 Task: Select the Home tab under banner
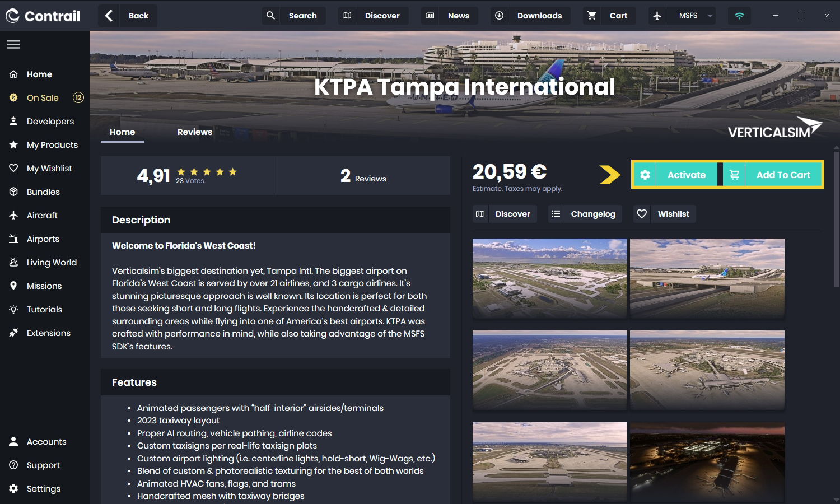[x=122, y=132]
